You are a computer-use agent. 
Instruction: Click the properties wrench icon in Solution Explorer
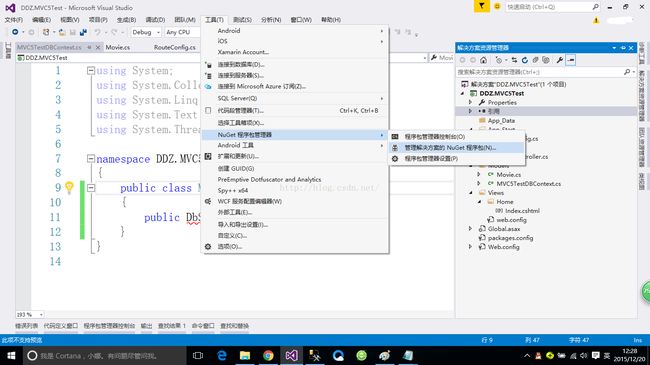coord(560,60)
